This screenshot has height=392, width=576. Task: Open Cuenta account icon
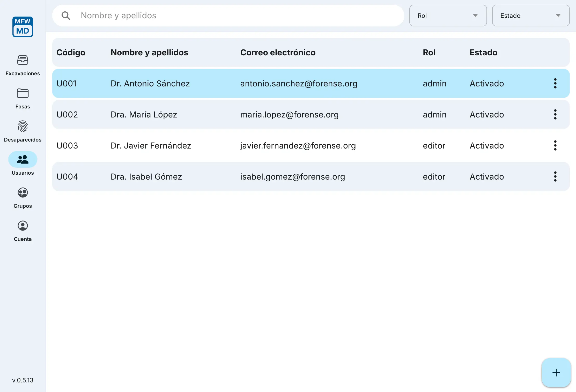coord(23,226)
